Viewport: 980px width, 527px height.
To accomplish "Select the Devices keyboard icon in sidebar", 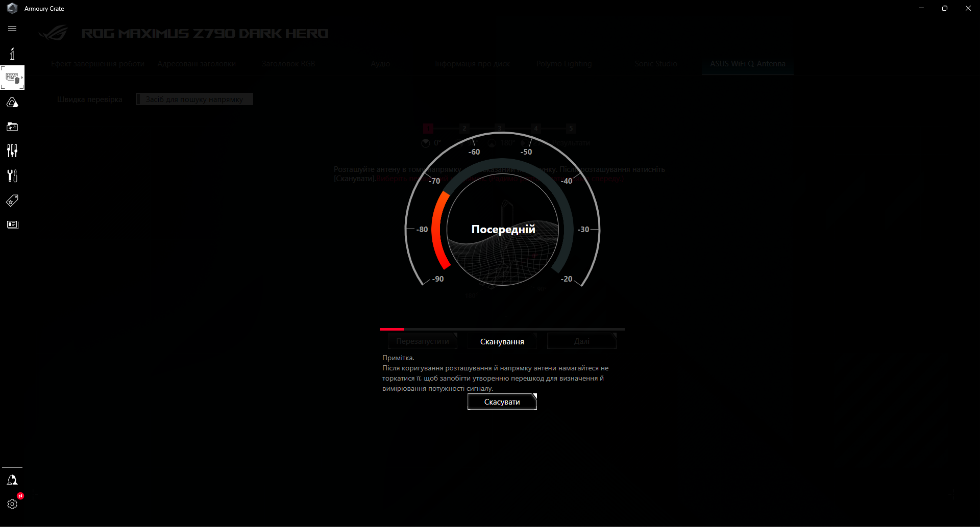I will coord(12,78).
